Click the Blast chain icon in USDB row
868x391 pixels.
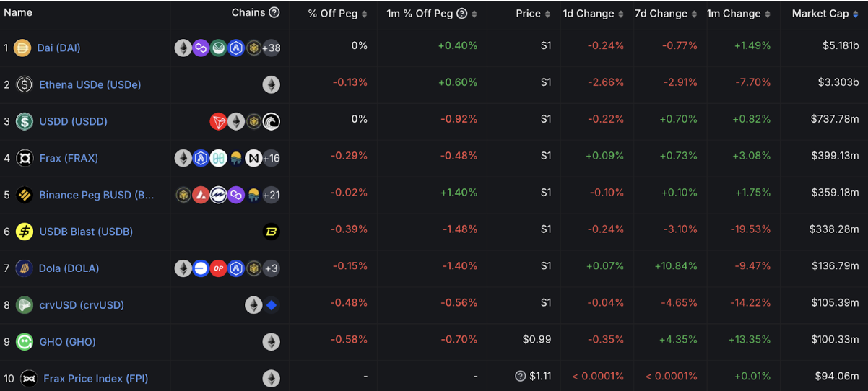click(271, 232)
